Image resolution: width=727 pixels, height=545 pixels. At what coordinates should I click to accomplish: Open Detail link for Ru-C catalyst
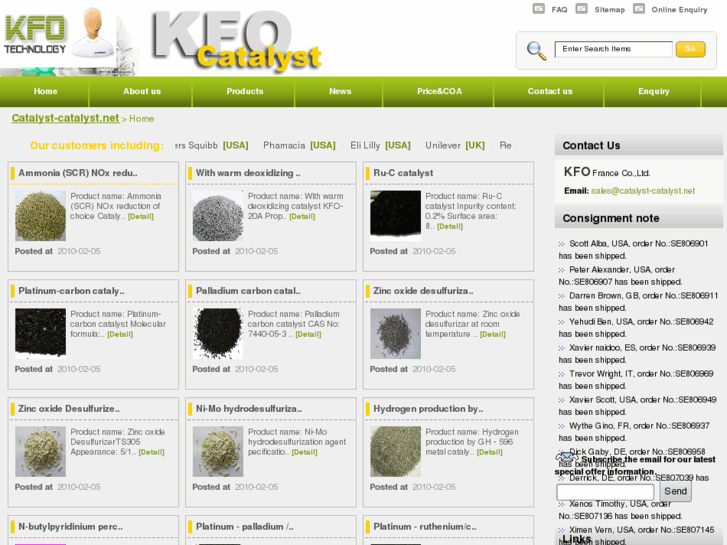(450, 227)
